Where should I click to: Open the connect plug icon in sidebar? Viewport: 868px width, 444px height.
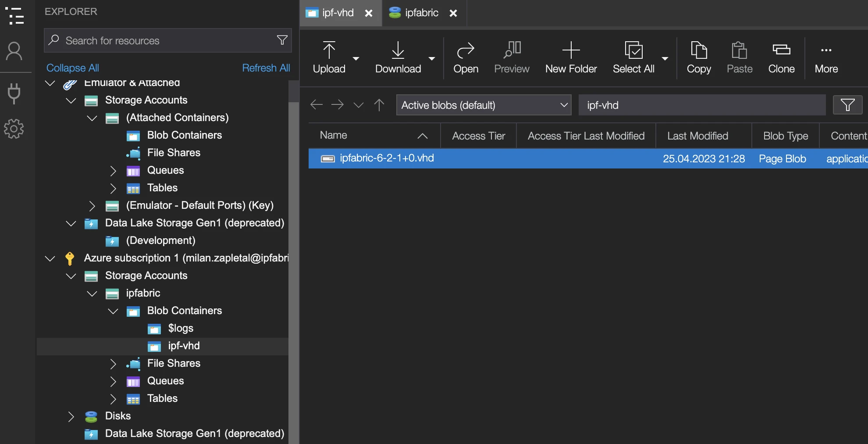tap(14, 93)
